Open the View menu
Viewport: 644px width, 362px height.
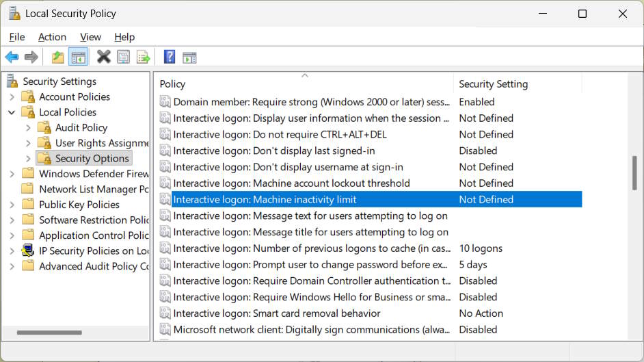(90, 37)
